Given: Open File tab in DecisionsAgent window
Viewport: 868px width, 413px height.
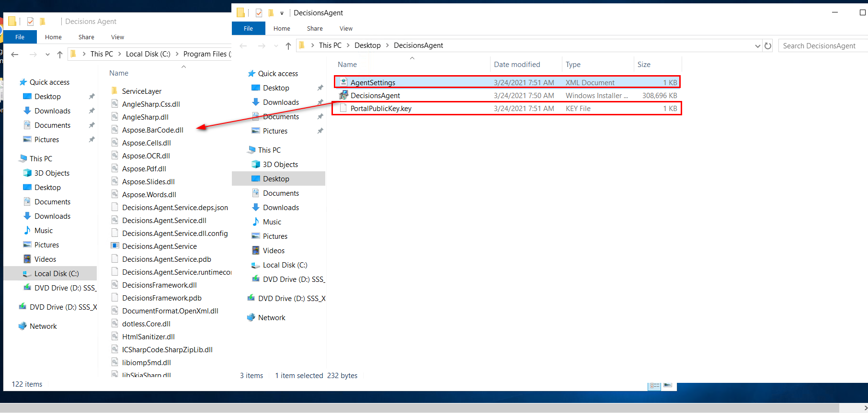Looking at the screenshot, I should tap(248, 28).
